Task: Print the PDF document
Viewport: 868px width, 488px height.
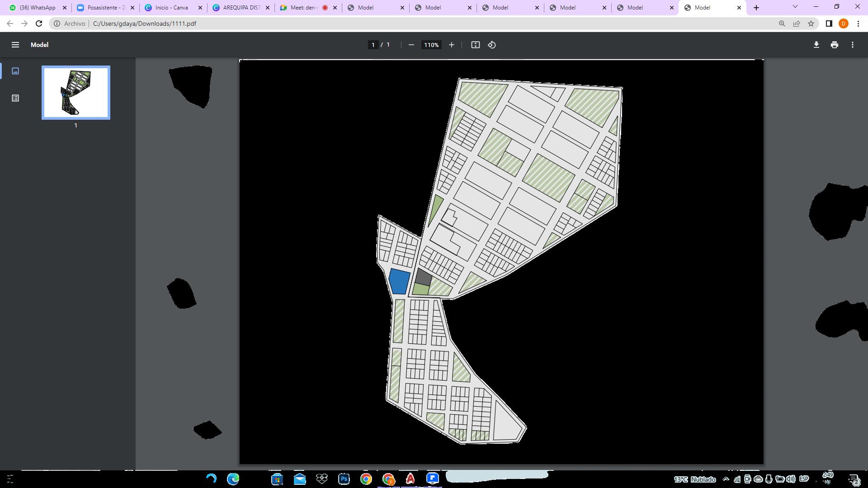Action: pyautogui.click(x=835, y=45)
